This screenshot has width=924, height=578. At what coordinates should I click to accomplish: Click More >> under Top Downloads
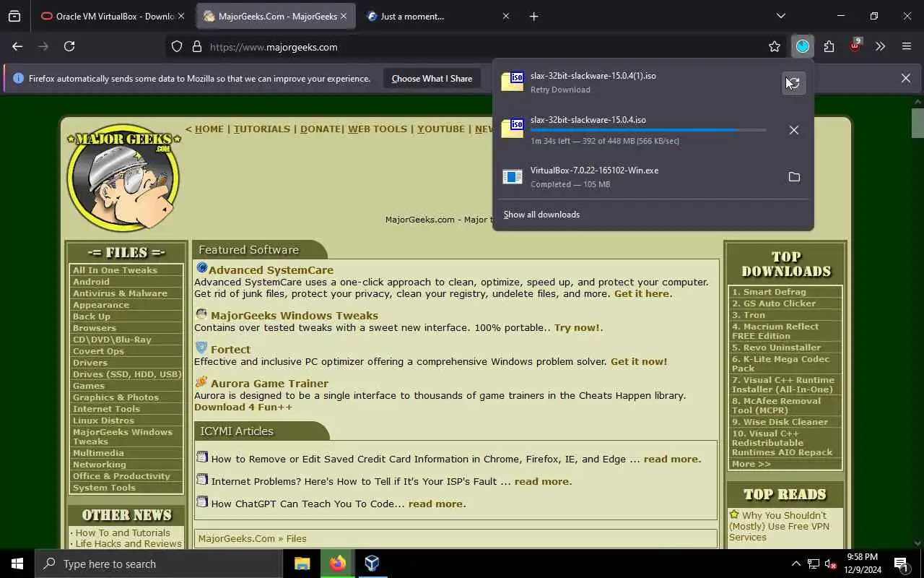click(x=751, y=464)
